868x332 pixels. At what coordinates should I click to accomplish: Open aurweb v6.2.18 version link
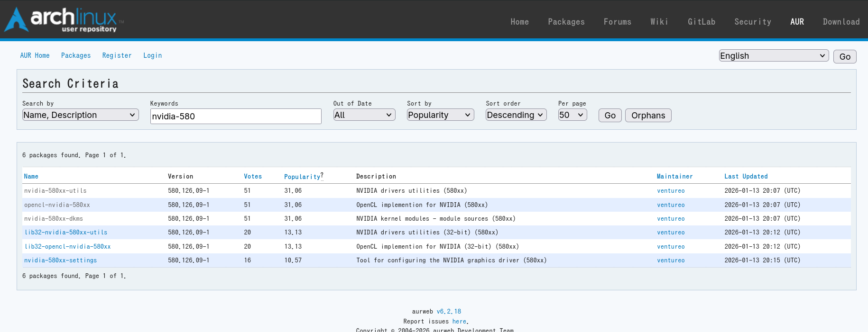pos(449,312)
